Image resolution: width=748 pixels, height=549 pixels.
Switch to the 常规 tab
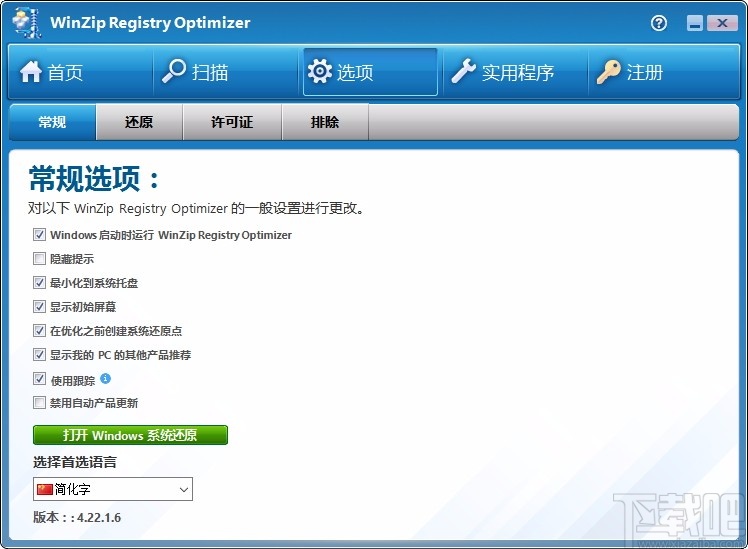[52, 122]
